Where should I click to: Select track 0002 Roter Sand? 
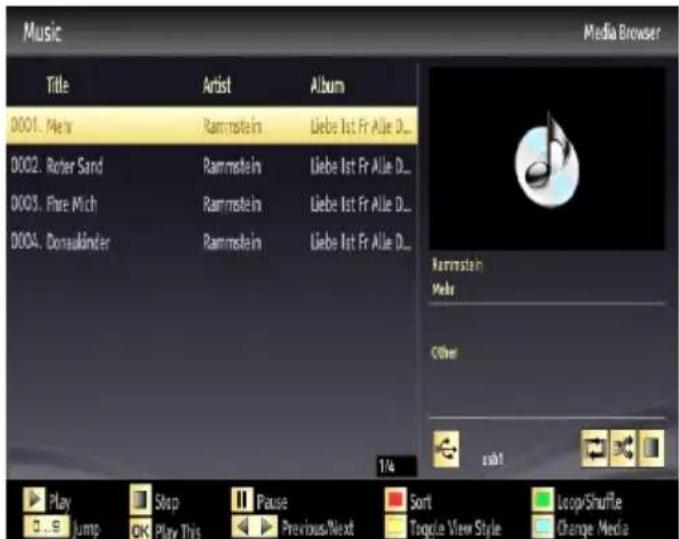pyautogui.click(x=212, y=166)
